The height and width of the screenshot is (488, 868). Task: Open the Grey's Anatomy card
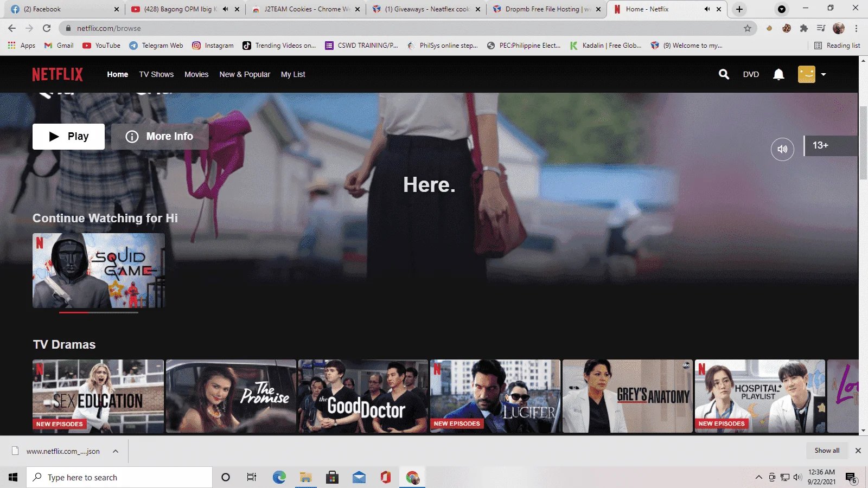(628, 396)
